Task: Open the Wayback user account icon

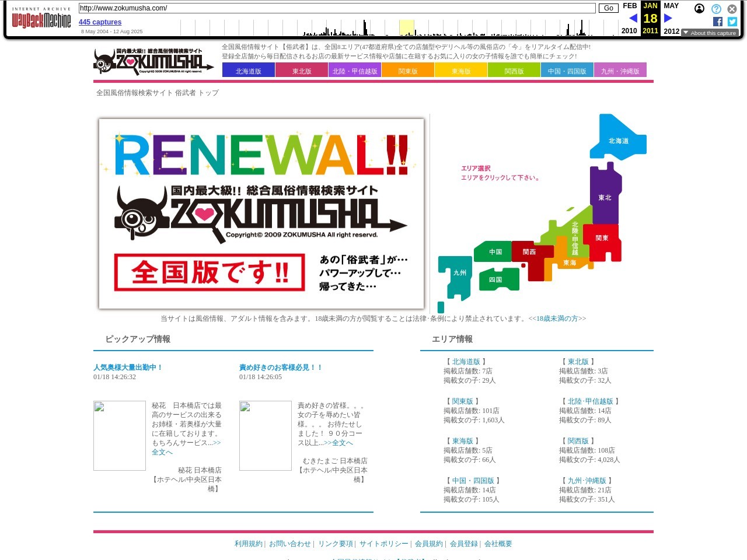Action: pyautogui.click(x=699, y=9)
